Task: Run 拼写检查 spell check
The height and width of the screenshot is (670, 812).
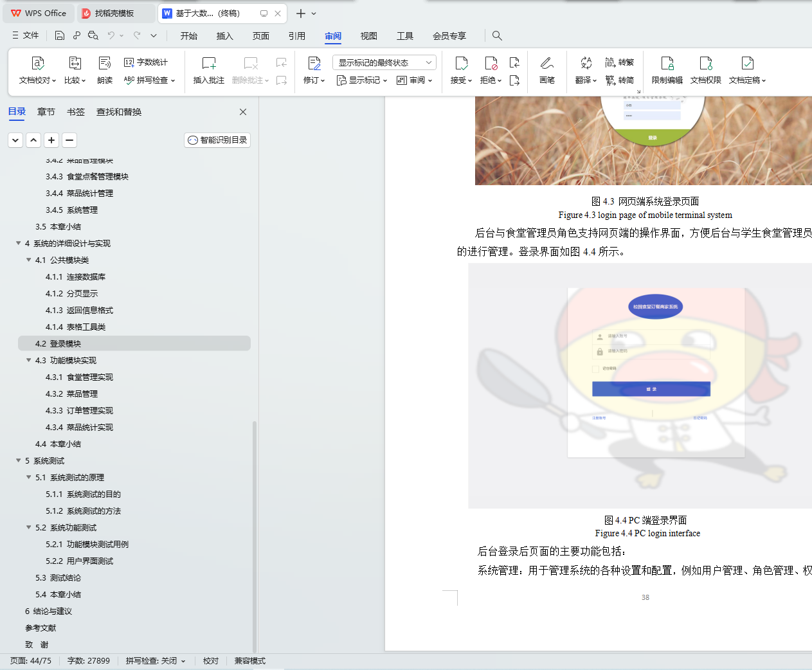Action: coord(149,80)
